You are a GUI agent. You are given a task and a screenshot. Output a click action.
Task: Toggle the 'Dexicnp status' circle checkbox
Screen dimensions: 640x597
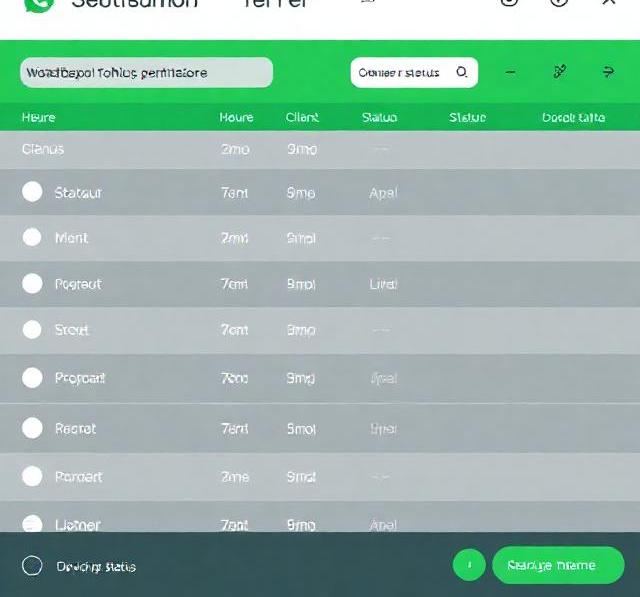[32, 566]
